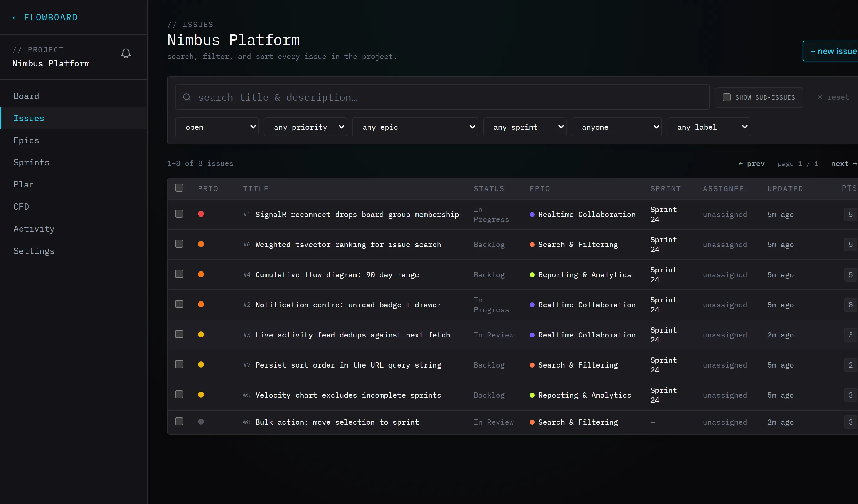Open issue 'Notification centre: unread badge + drawer'
Screen dimensions: 858x504
348,305
